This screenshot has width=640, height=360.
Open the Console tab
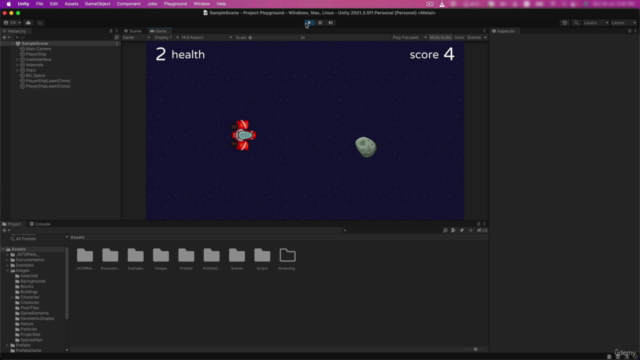point(40,224)
